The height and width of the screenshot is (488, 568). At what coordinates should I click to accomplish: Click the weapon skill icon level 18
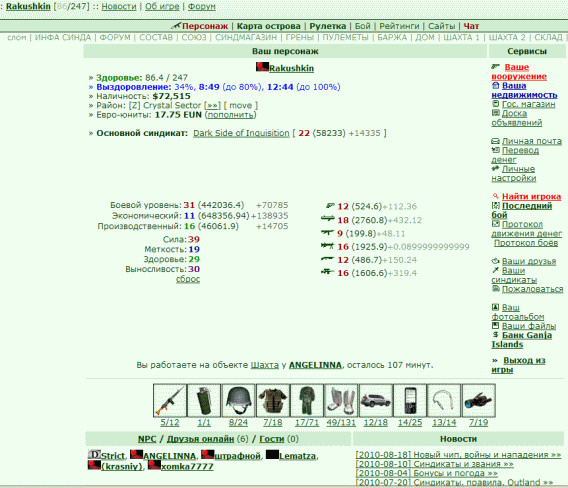click(327, 218)
